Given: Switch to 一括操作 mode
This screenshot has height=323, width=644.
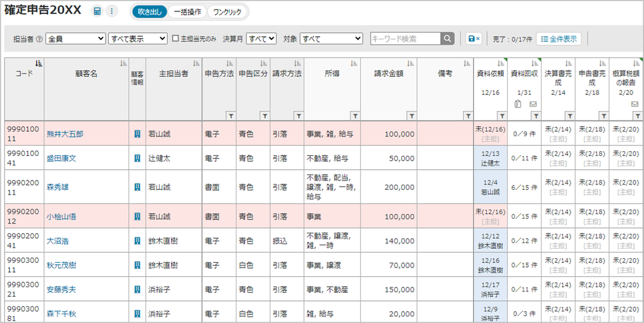Looking at the screenshot, I should pos(186,11).
